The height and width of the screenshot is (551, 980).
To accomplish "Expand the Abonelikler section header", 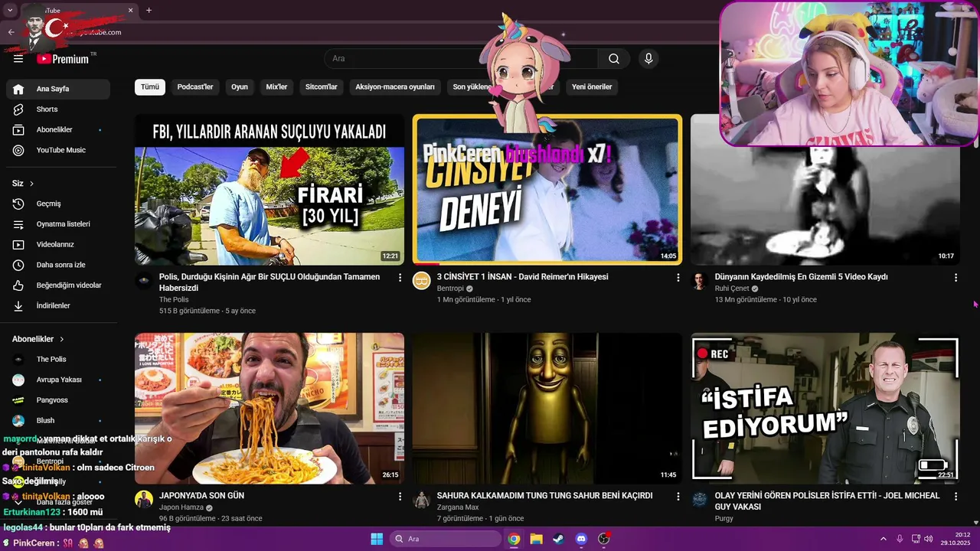I will point(38,339).
